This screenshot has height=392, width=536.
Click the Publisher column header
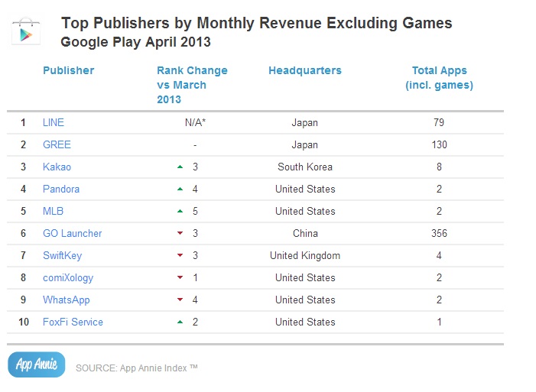point(68,70)
